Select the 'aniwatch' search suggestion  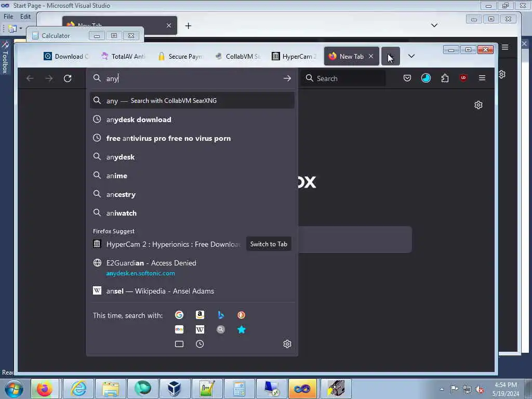(x=192, y=212)
